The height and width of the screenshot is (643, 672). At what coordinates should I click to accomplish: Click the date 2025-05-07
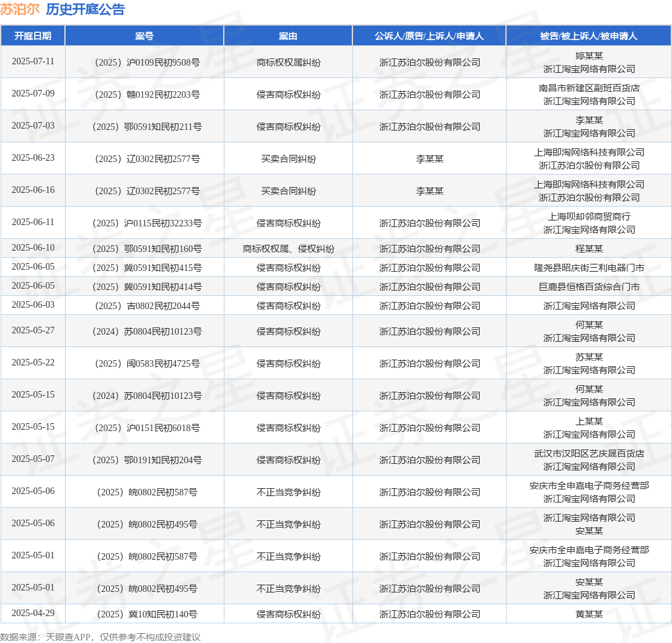pyautogui.click(x=33, y=459)
